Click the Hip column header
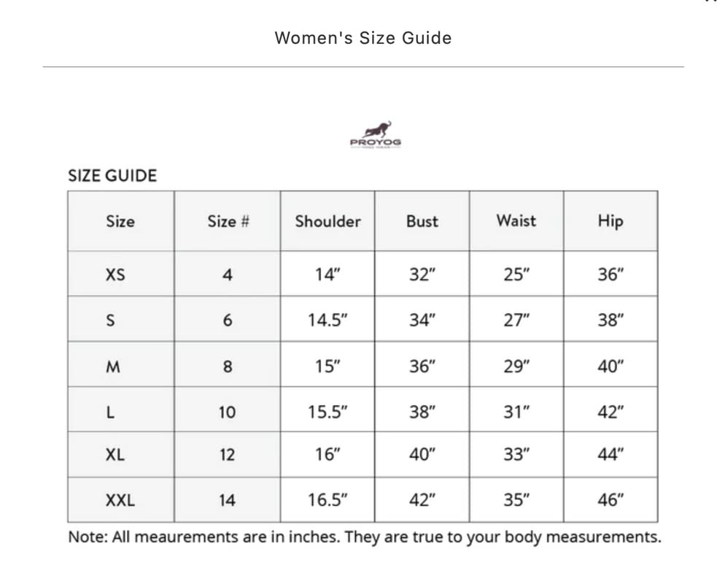This screenshot has width=728, height=584. point(610,221)
